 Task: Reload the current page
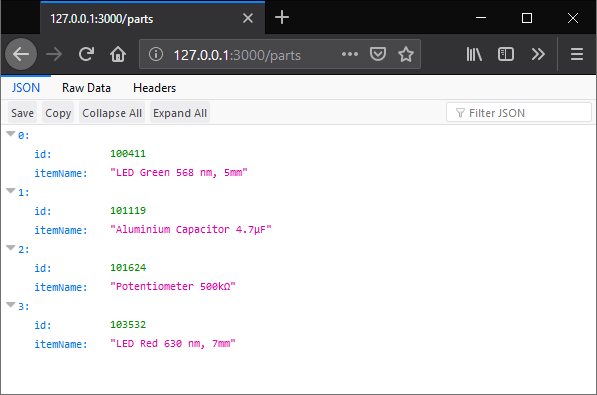tap(86, 54)
